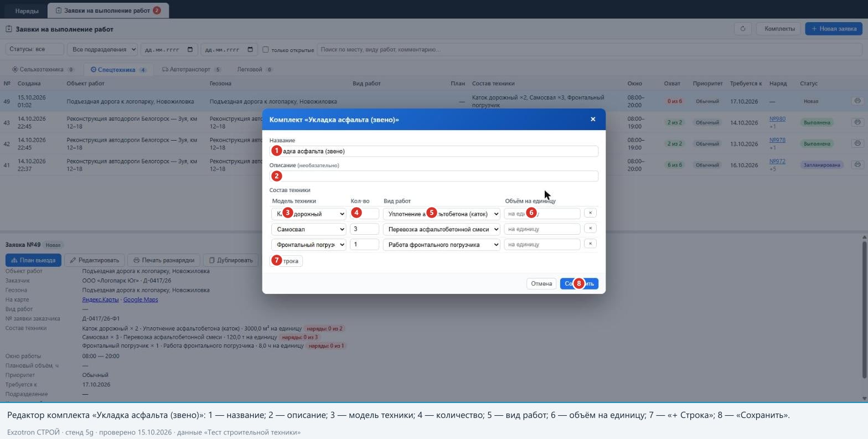Click the quantity field showing 3 for Самосвал
868x439 pixels.
pos(364,229)
